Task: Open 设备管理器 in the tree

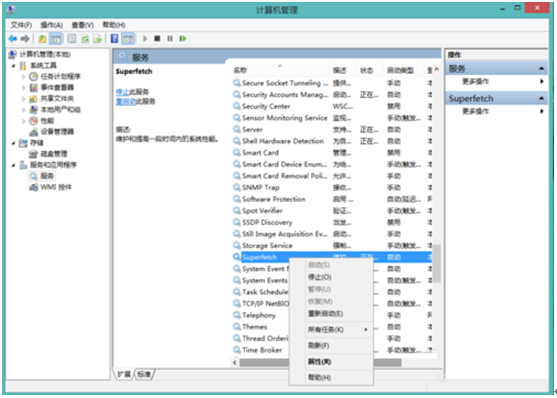Action: [57, 132]
